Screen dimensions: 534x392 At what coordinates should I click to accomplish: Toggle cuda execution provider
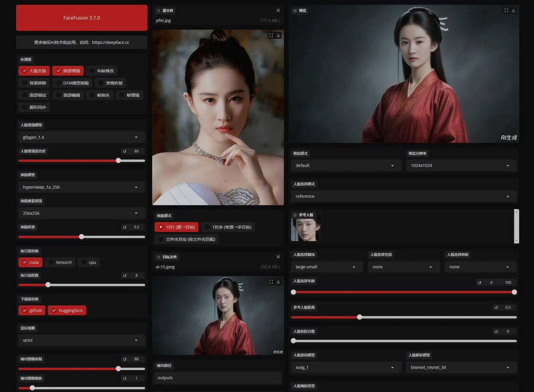point(30,262)
